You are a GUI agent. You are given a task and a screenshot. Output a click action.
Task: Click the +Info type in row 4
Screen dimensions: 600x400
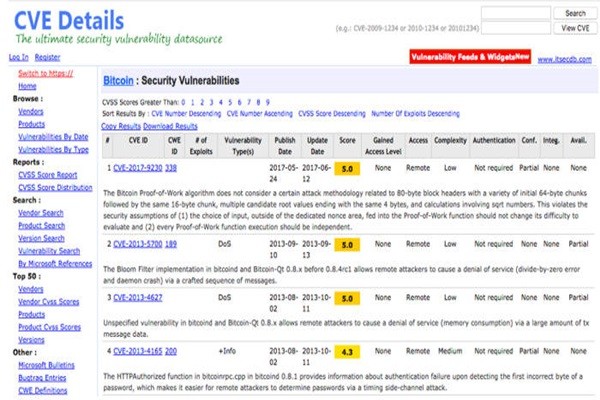227,351
